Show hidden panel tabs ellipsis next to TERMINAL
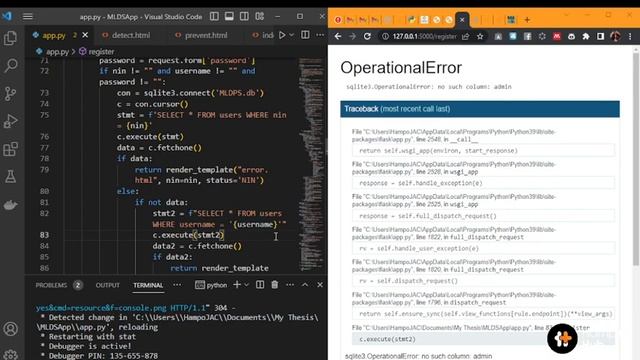Screen dimensions: 640x360 pyautogui.click(x=177, y=285)
